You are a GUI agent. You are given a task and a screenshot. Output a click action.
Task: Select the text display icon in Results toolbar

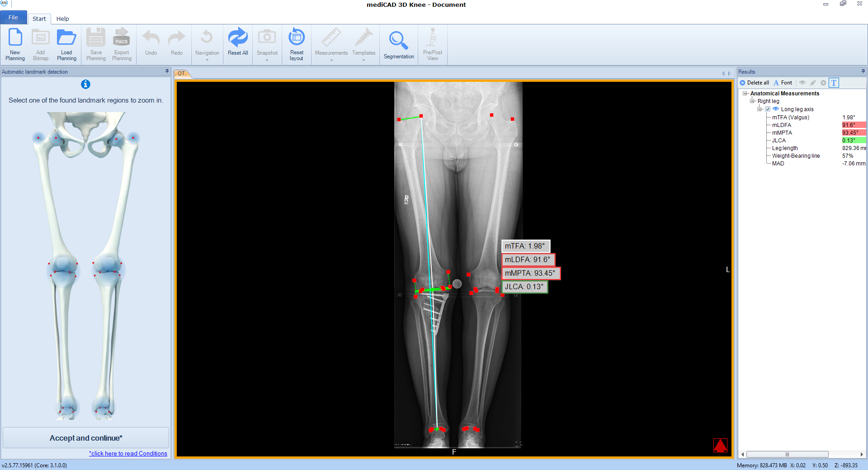(x=834, y=83)
